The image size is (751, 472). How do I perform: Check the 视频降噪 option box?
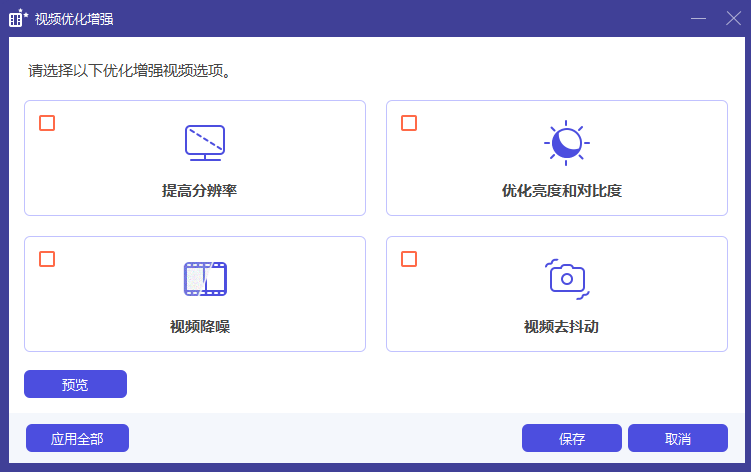click(x=47, y=259)
